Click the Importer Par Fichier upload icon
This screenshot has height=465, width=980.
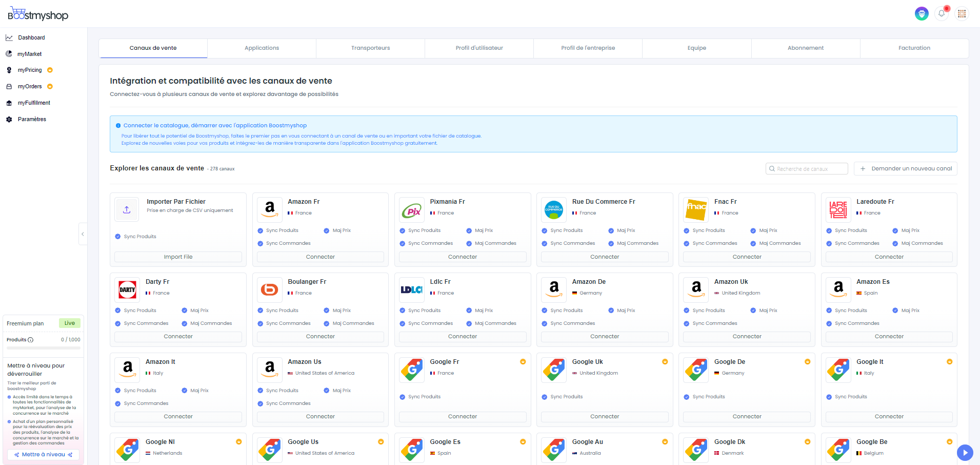(x=127, y=209)
